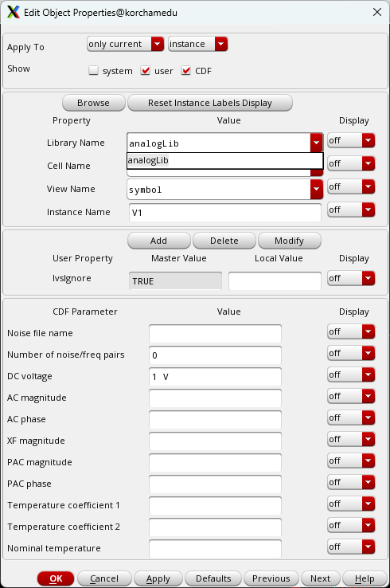
Task: Expand the 'instance' Apply To dropdown
Action: click(198, 44)
